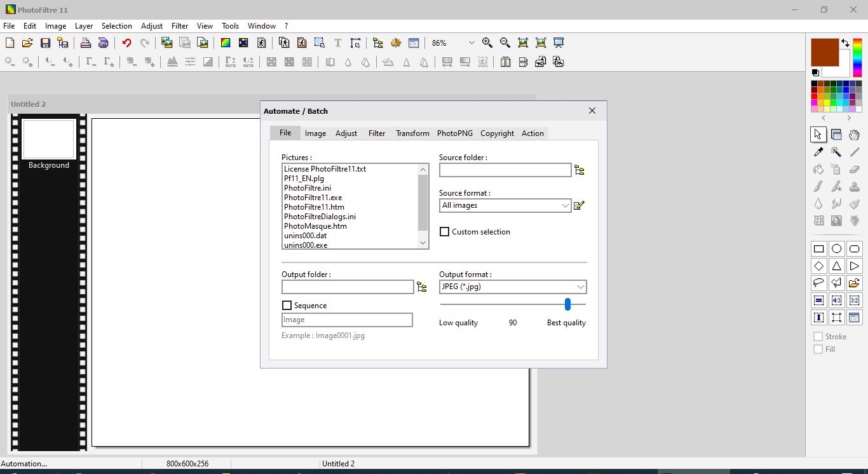Choose the Lasso selection shape
Screen dimensions: 868x474
(818, 283)
